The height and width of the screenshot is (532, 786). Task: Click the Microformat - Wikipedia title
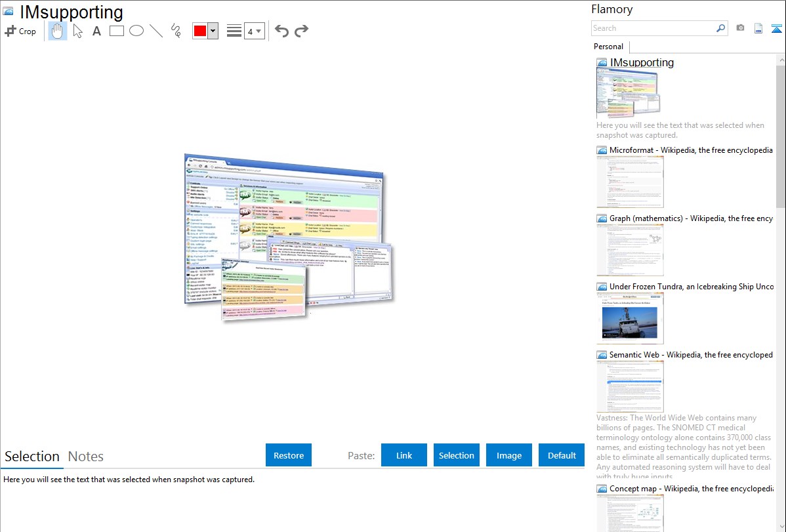tap(691, 150)
